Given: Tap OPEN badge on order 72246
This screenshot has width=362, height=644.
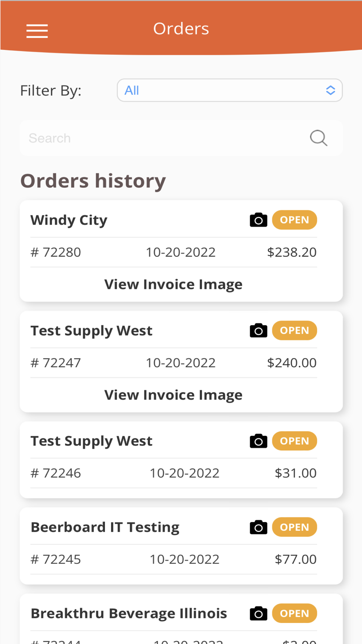Looking at the screenshot, I should pyautogui.click(x=294, y=441).
